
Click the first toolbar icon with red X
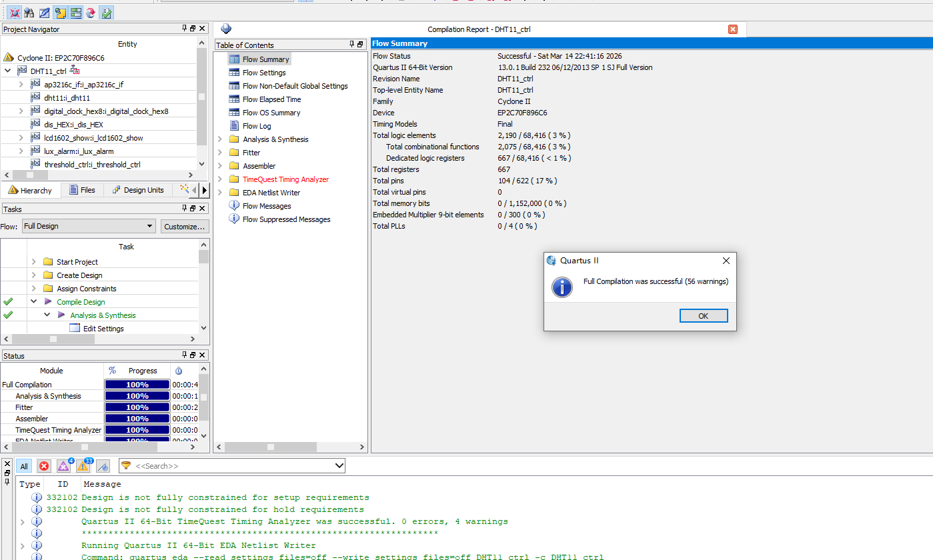coord(14,13)
